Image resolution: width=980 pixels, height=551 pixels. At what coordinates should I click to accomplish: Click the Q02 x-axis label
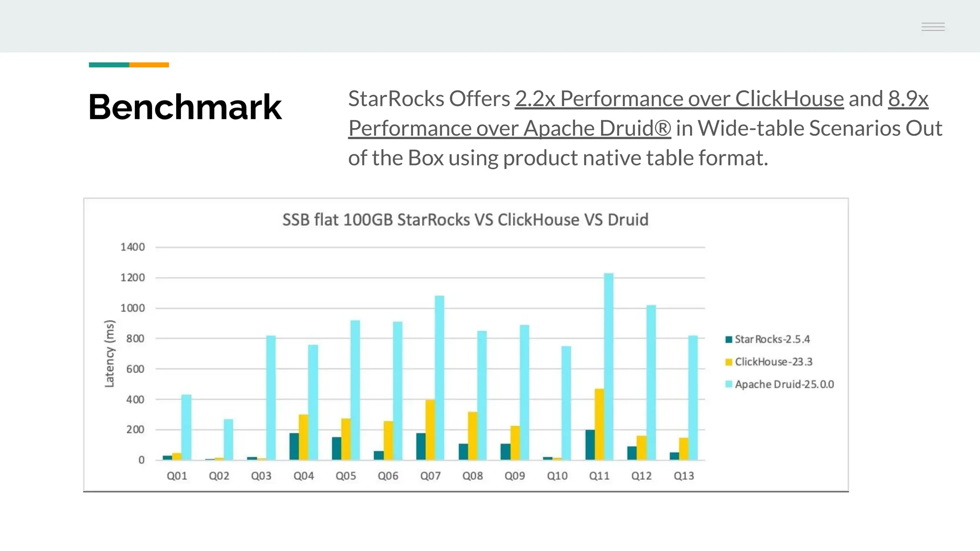(219, 476)
